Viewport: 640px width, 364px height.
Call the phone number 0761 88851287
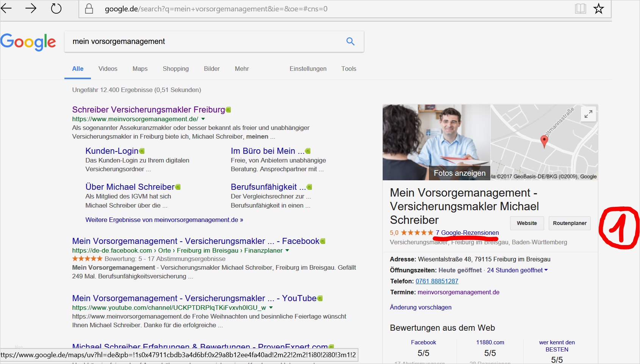pyautogui.click(x=437, y=281)
